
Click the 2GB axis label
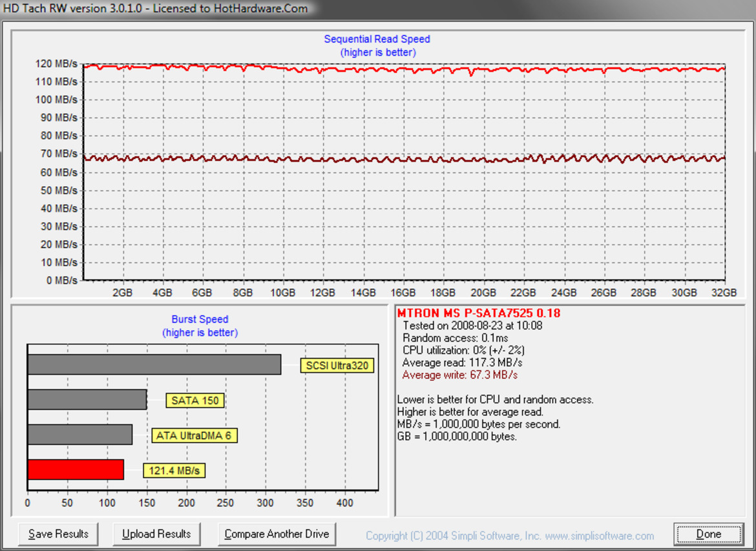pos(123,293)
